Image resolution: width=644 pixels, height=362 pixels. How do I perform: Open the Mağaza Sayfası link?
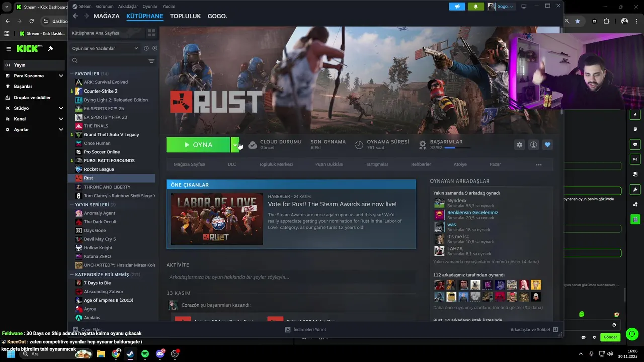pyautogui.click(x=189, y=164)
